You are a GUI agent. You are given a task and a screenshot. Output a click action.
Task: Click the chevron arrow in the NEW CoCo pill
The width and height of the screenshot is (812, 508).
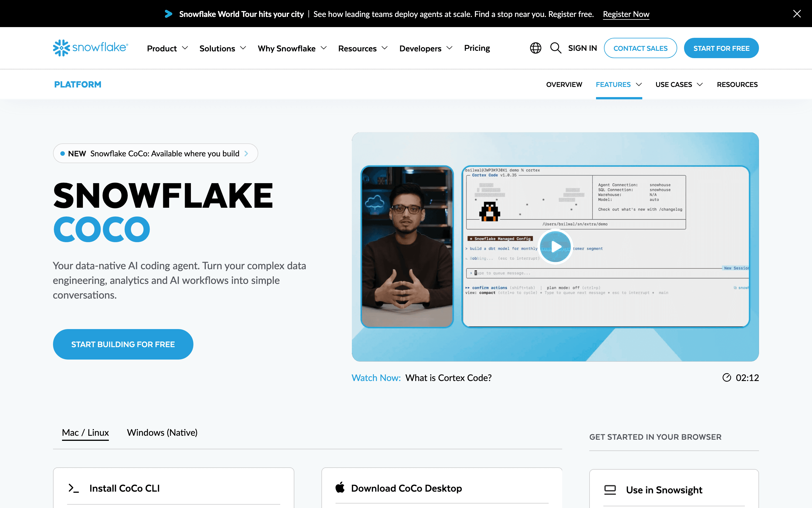(246, 154)
